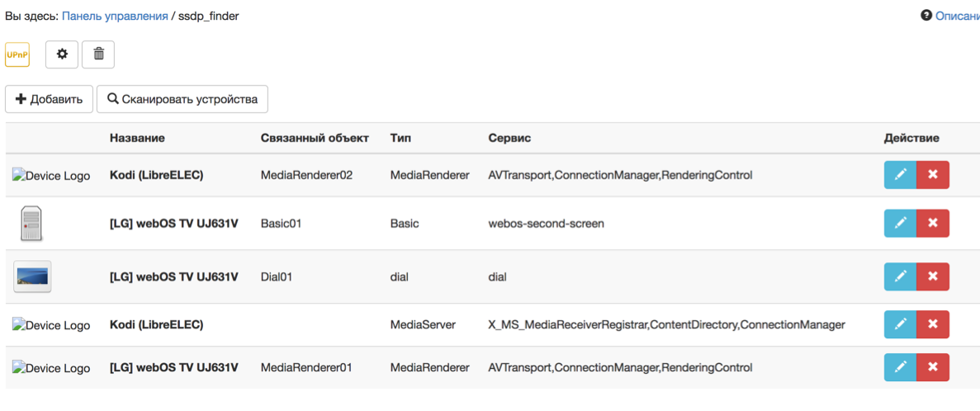Edit the MediaRenderer01 webOS TV entry

click(x=901, y=367)
